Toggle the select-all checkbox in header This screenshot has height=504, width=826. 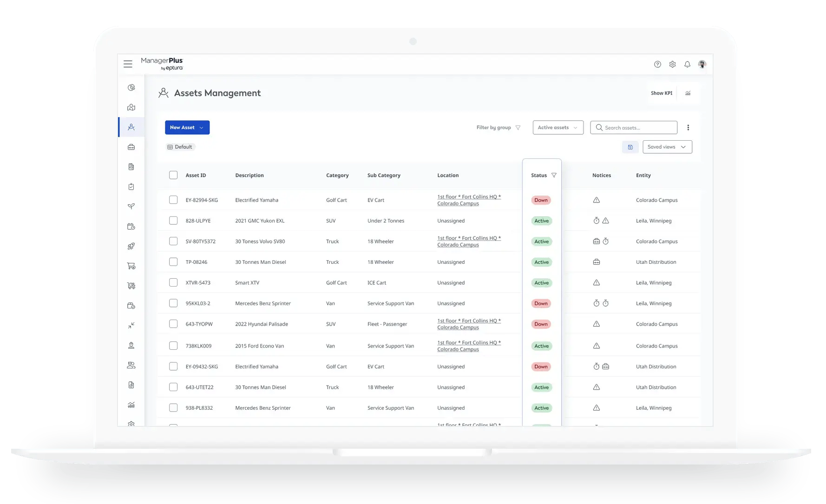173,175
